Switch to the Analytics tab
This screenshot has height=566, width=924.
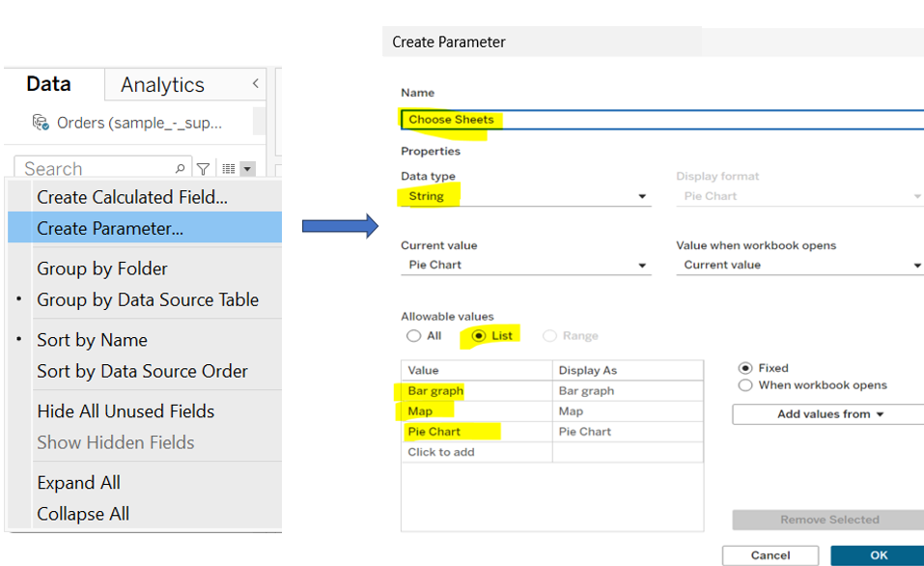tap(162, 85)
